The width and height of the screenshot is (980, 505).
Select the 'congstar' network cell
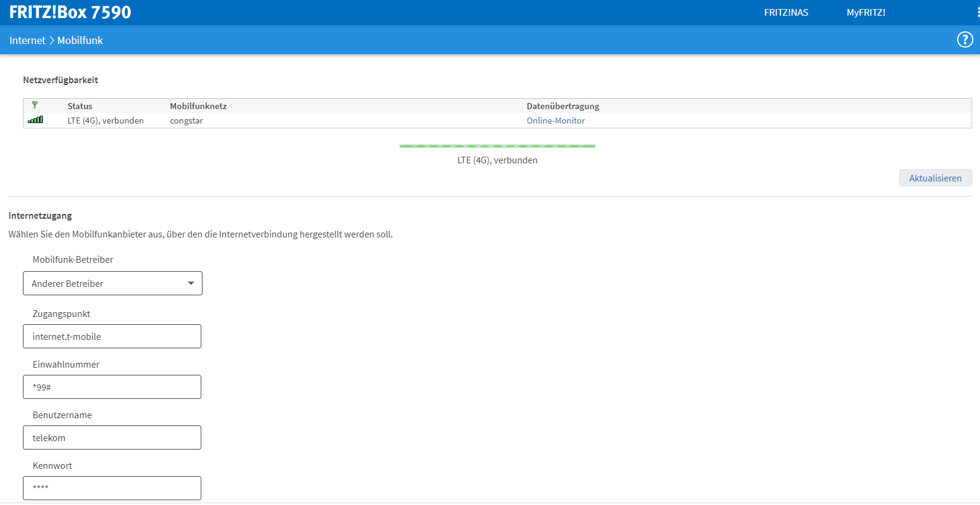click(186, 121)
